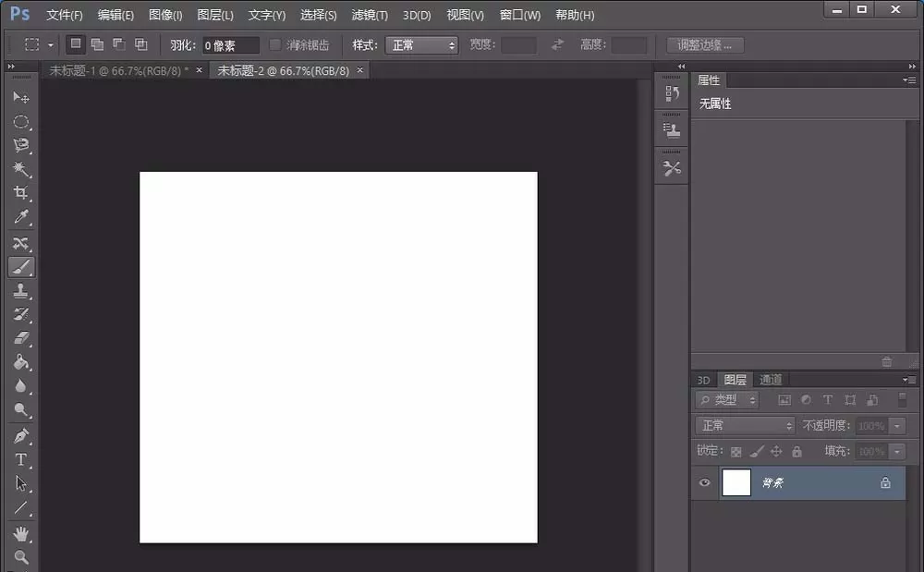Select the Crop tool
This screenshot has height=572, width=924.
21,193
